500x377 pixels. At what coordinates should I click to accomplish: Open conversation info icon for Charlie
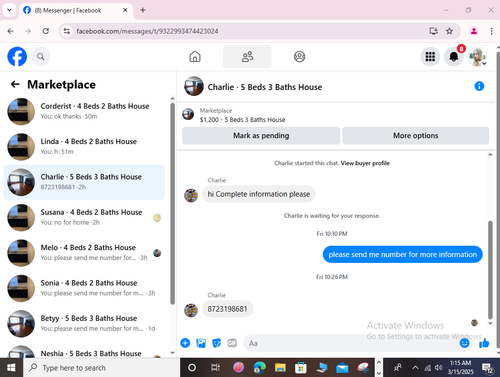pyautogui.click(x=479, y=86)
